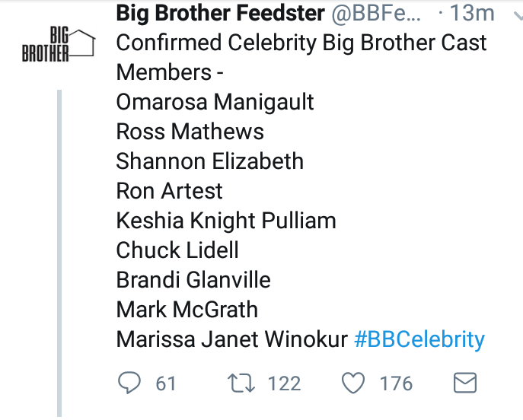Screen dimensions: 523x420
Task: Open the Big Brother Feedster profile name
Action: tap(220, 14)
